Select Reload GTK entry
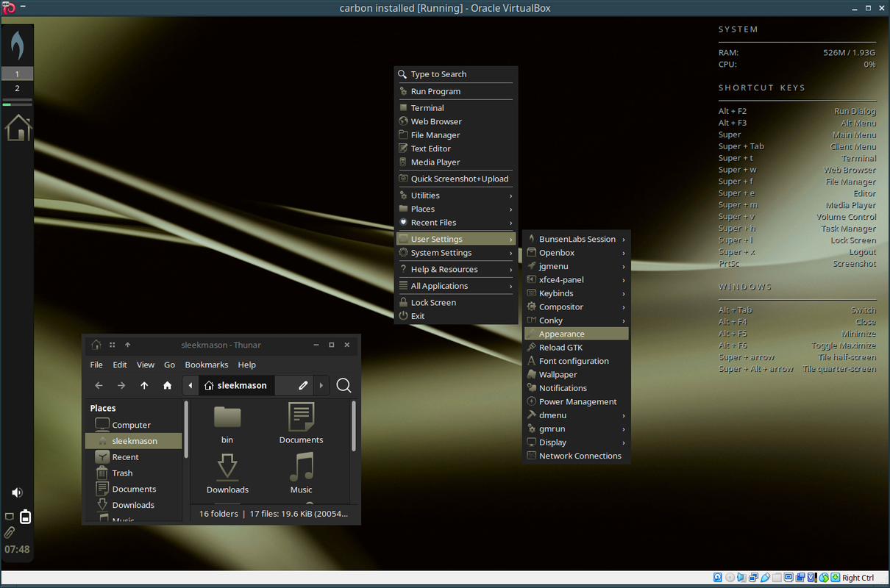 click(x=577, y=348)
